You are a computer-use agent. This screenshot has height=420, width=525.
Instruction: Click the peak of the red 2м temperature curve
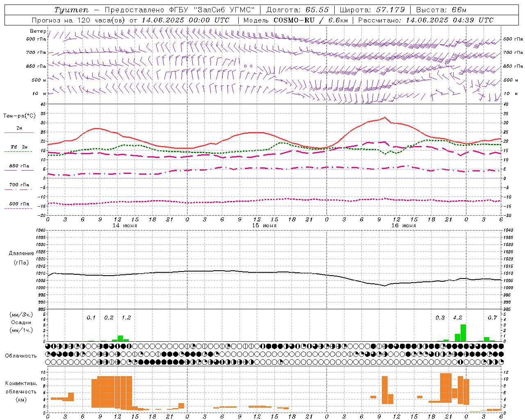[x=385, y=117]
